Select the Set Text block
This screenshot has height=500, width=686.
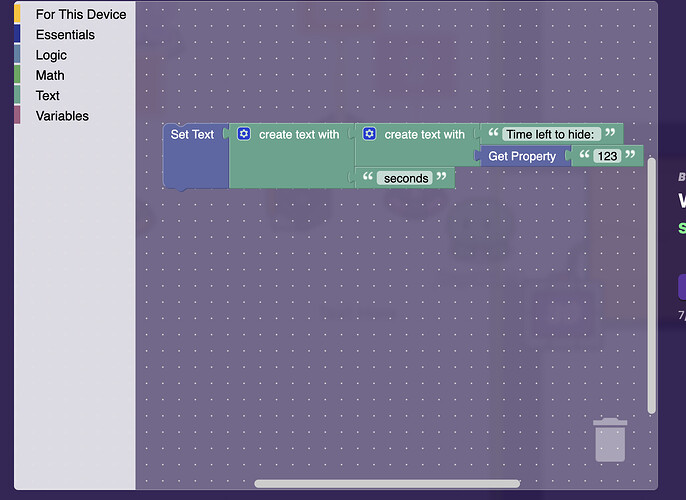click(192, 134)
